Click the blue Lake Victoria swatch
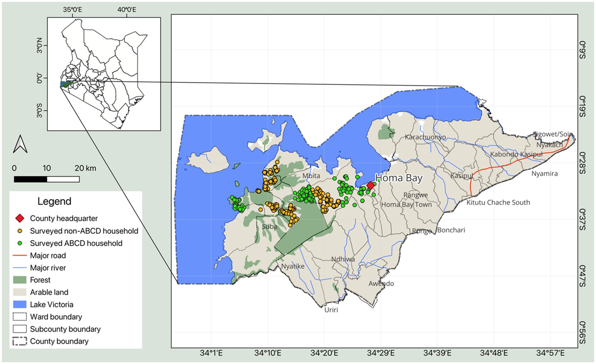This screenshot has width=596, height=364. [x=19, y=304]
